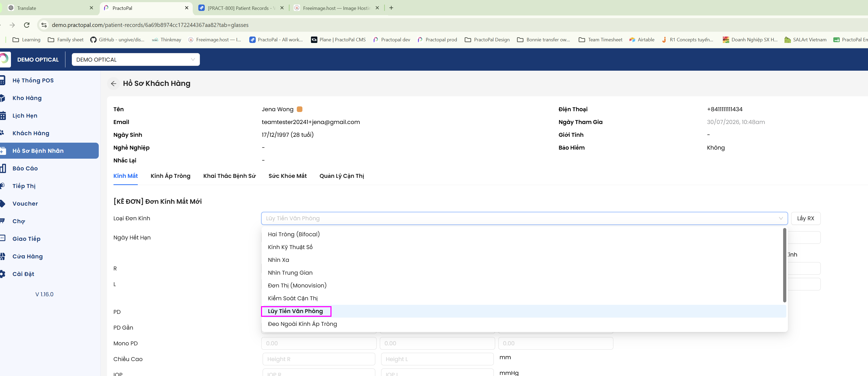Click the Height R input field
This screenshot has width=868, height=376.
pos(319,359)
